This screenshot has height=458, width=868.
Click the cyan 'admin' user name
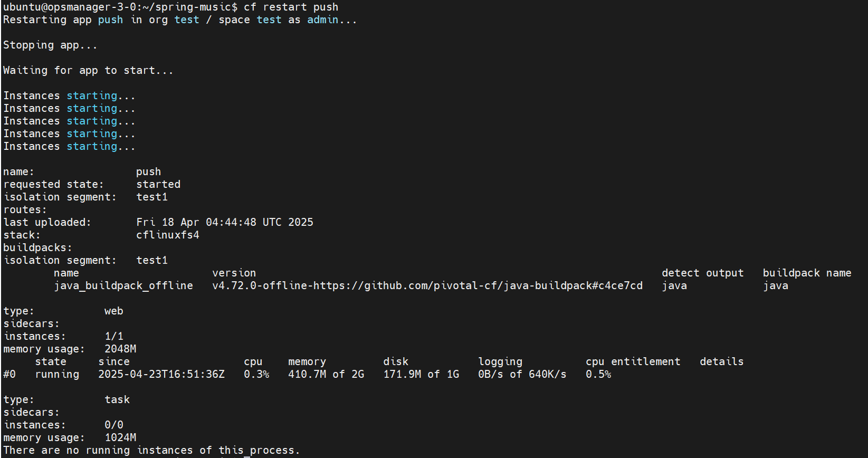[323, 20]
